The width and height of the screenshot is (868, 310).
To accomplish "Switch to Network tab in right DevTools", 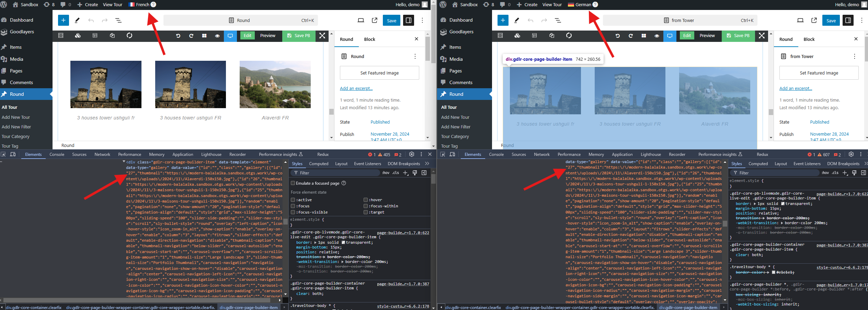I will [542, 154].
